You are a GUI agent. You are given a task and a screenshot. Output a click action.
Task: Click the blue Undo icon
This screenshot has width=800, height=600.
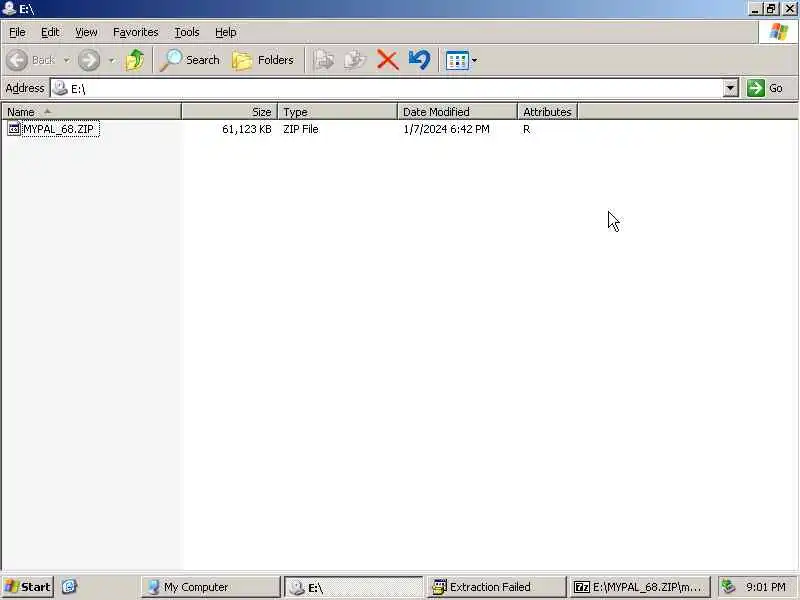pos(419,60)
